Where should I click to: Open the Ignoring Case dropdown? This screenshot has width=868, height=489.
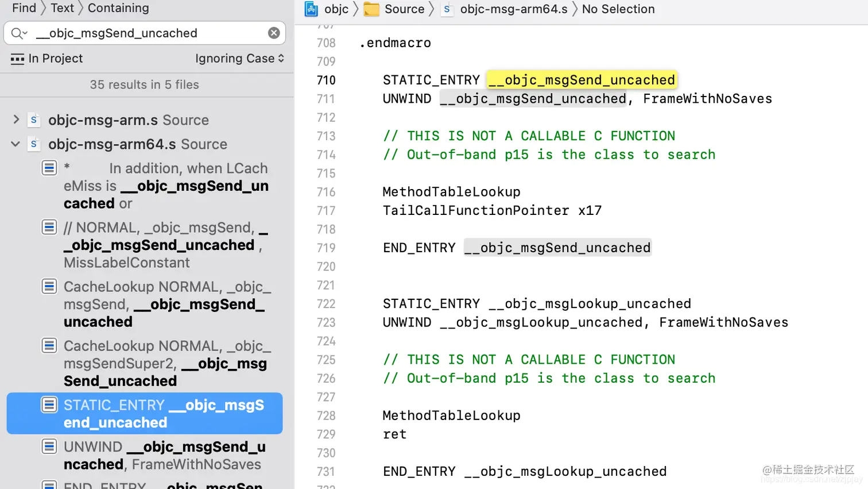239,58
